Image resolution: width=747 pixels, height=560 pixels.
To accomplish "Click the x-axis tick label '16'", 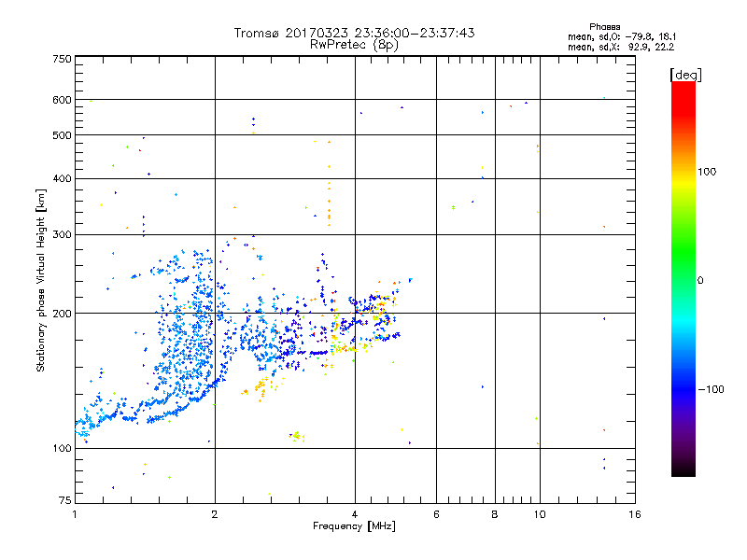I will click(635, 514).
